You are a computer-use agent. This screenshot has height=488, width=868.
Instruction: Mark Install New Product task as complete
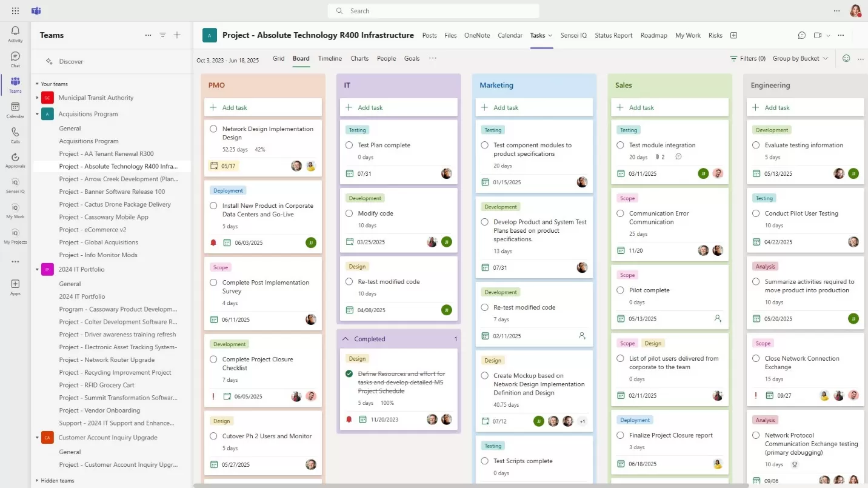pyautogui.click(x=213, y=206)
